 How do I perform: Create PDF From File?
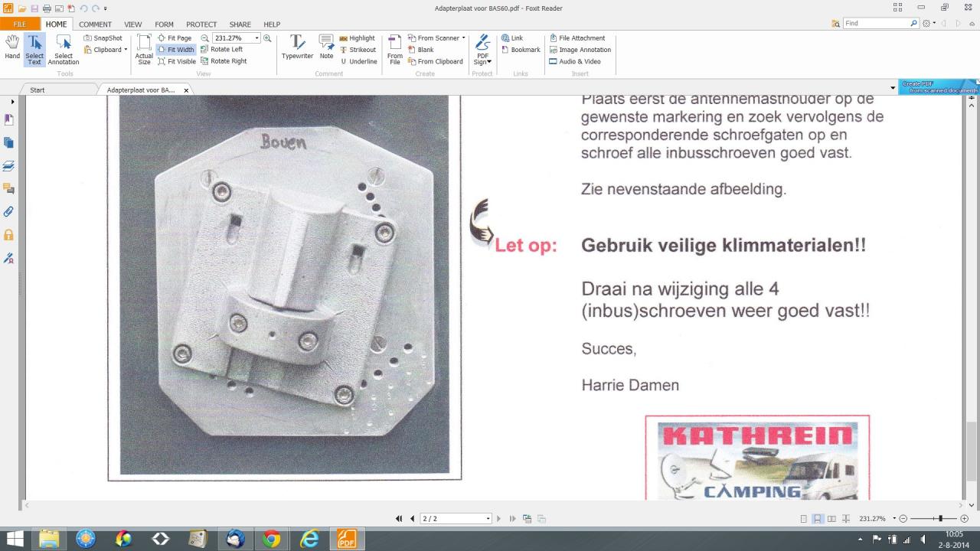[x=395, y=49]
